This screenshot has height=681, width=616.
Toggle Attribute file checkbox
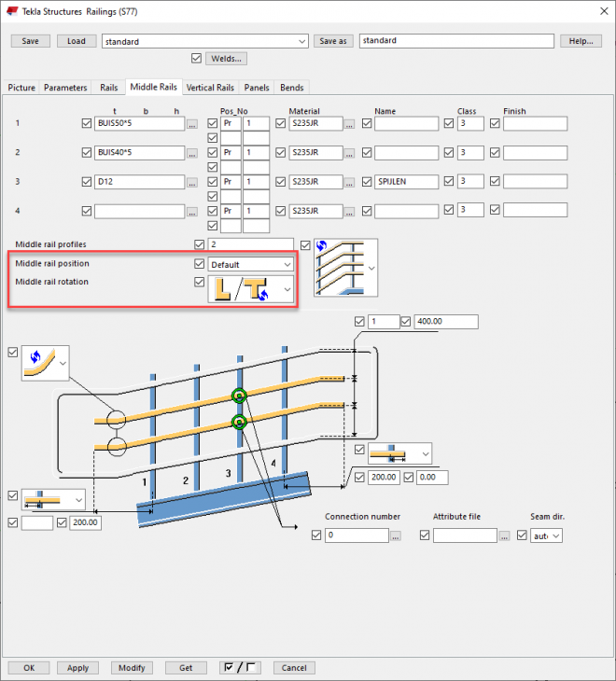pyautogui.click(x=425, y=535)
